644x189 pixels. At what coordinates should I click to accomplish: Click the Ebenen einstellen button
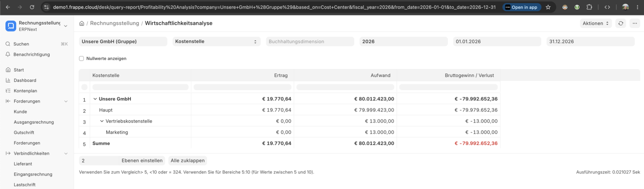point(142,161)
